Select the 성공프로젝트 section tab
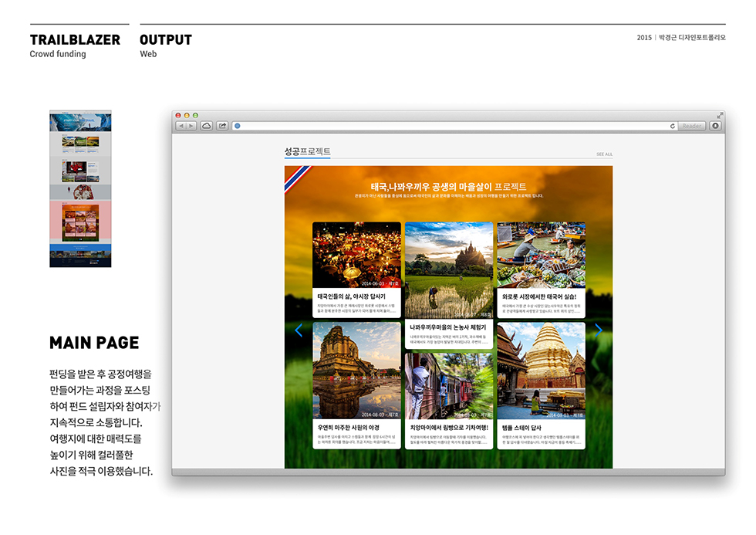 (x=307, y=151)
